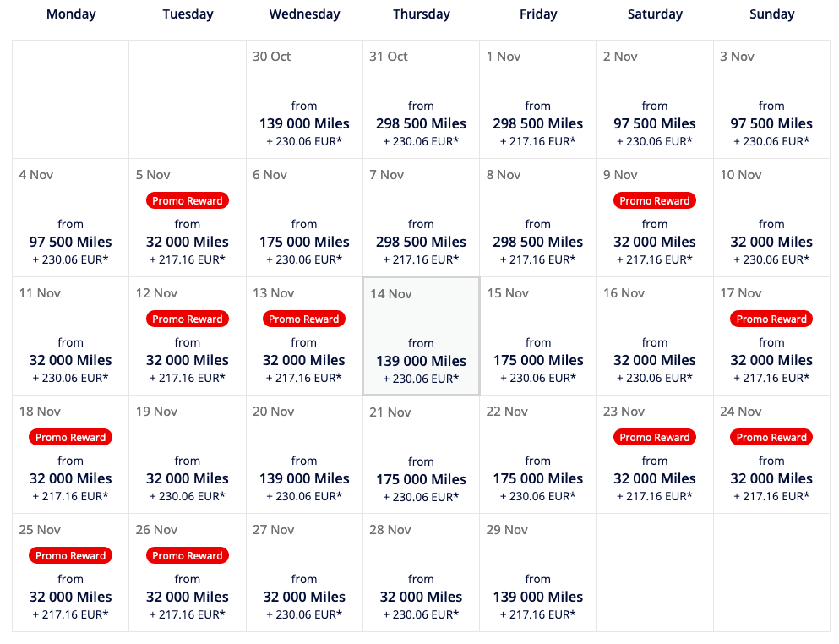Screen dimensions: 839x644
Task: Choose 5 Nov Promo Reward date
Action: pyautogui.click(x=188, y=218)
